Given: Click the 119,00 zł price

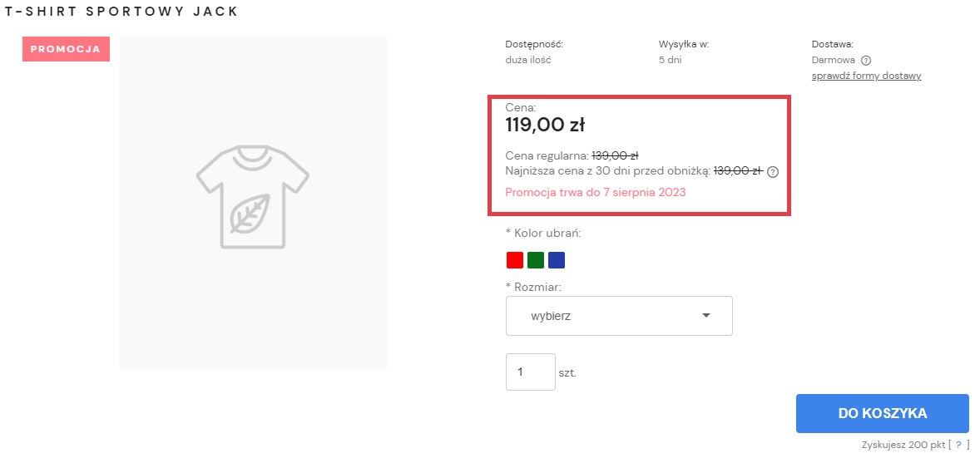Looking at the screenshot, I should 545,126.
